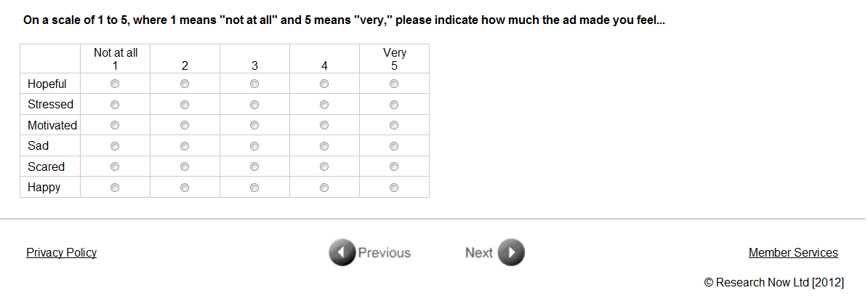The height and width of the screenshot is (301, 868).
Task: Click the Previous arrow icon
Action: pyautogui.click(x=342, y=252)
